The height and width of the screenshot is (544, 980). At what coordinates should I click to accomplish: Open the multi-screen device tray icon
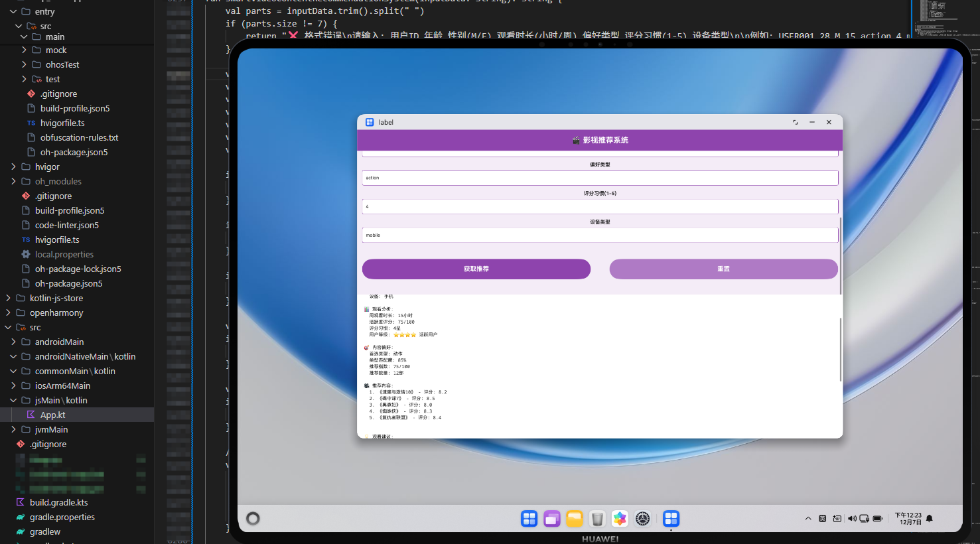point(864,519)
